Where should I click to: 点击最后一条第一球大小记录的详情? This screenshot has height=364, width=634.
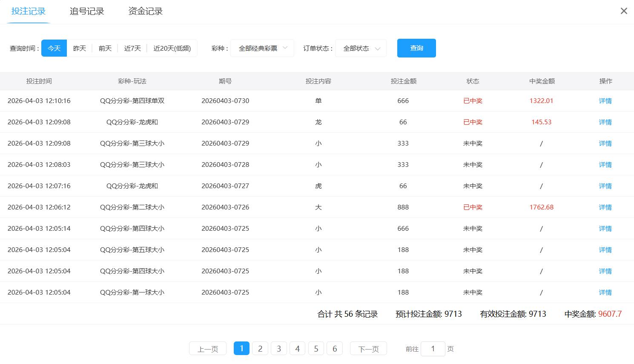pos(605,292)
